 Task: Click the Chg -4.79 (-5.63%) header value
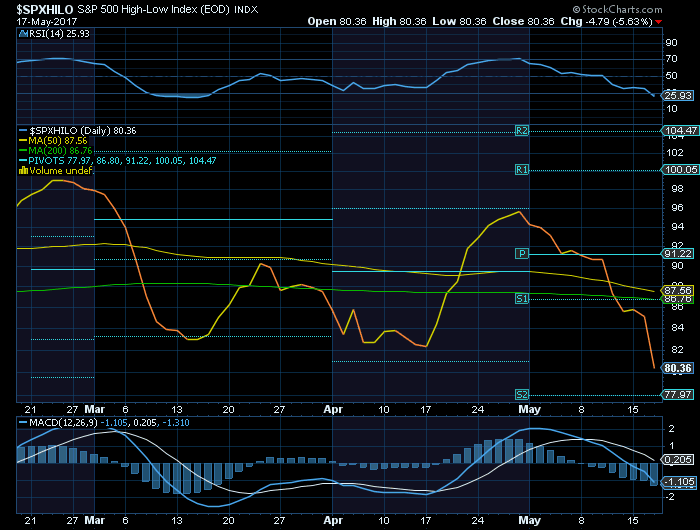606,21
